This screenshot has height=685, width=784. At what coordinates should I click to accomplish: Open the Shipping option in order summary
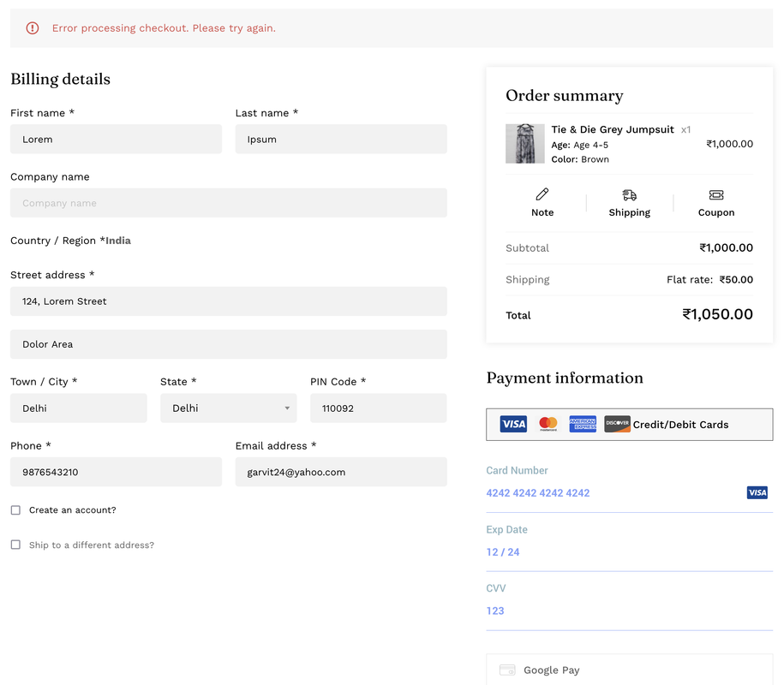[x=629, y=202]
